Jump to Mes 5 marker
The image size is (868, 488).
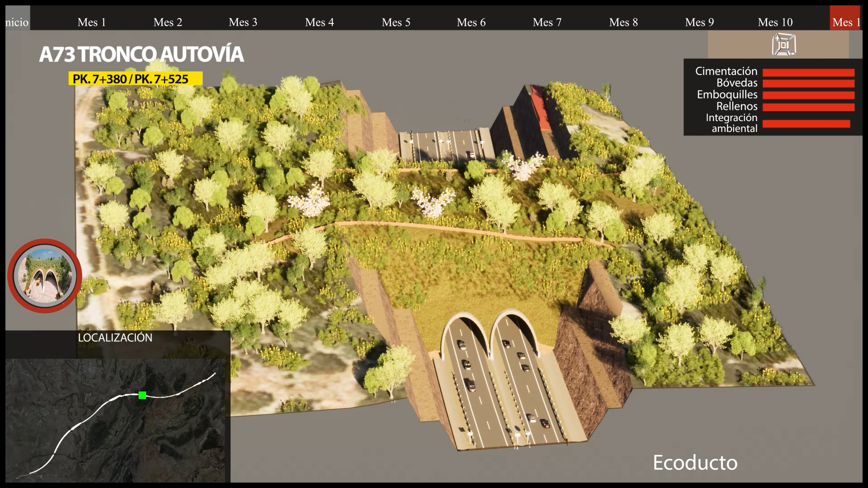click(396, 22)
